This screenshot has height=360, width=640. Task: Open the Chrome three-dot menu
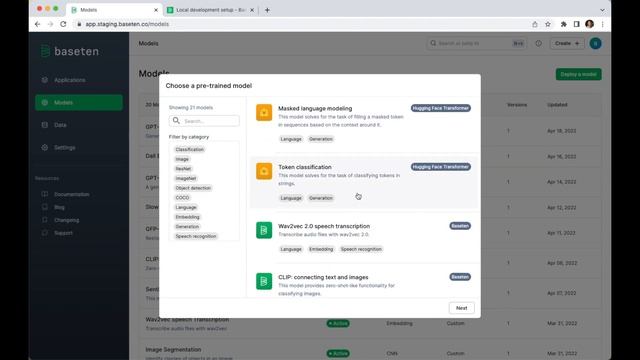click(x=602, y=24)
